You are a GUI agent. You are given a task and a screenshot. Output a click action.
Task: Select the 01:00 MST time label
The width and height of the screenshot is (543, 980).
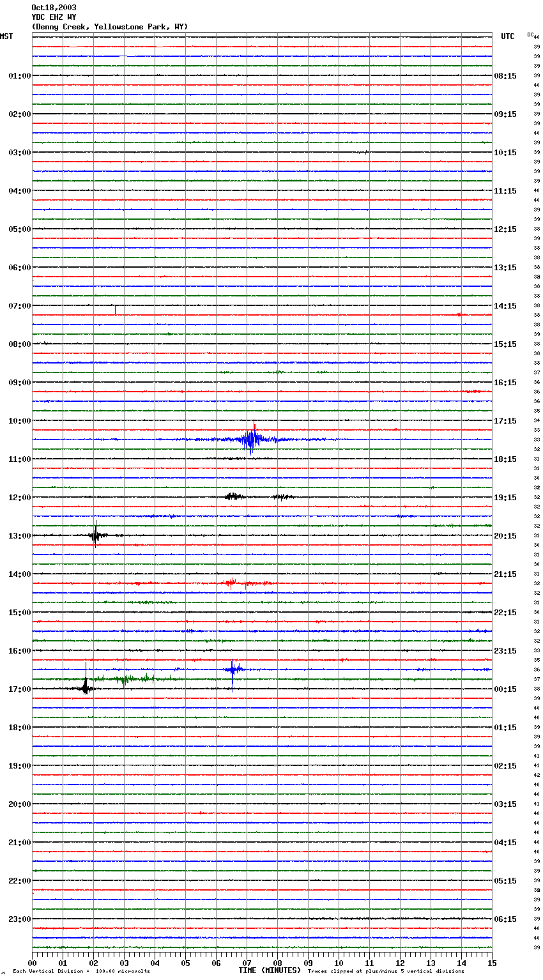point(20,76)
